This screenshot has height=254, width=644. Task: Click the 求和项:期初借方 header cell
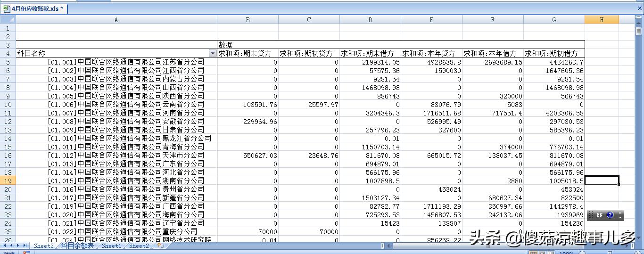coord(554,53)
